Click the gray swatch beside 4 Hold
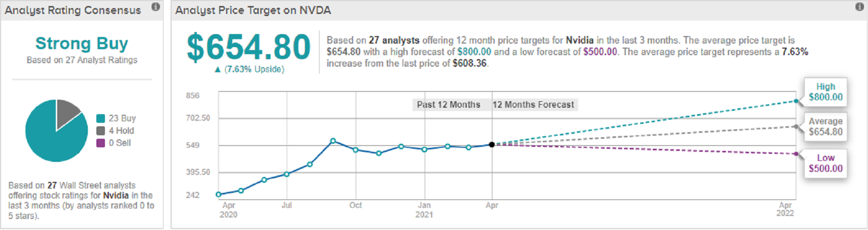The height and width of the screenshot is (230, 868). coord(101,131)
